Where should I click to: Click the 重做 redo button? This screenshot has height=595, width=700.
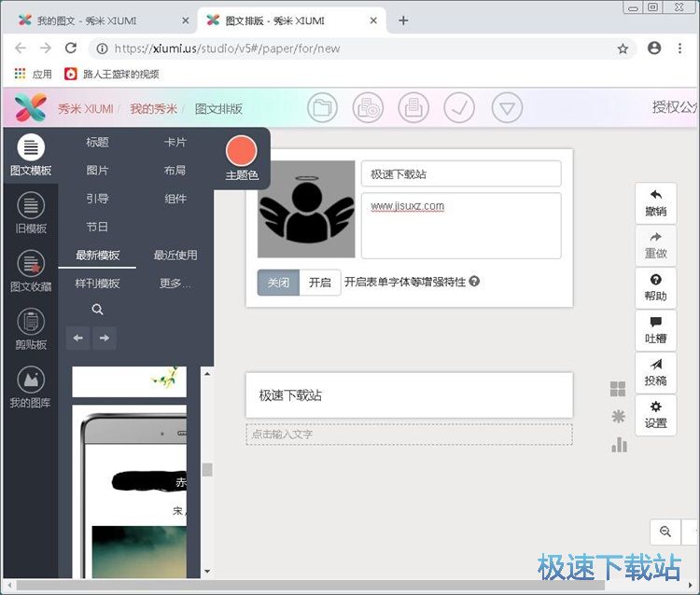pos(656,245)
